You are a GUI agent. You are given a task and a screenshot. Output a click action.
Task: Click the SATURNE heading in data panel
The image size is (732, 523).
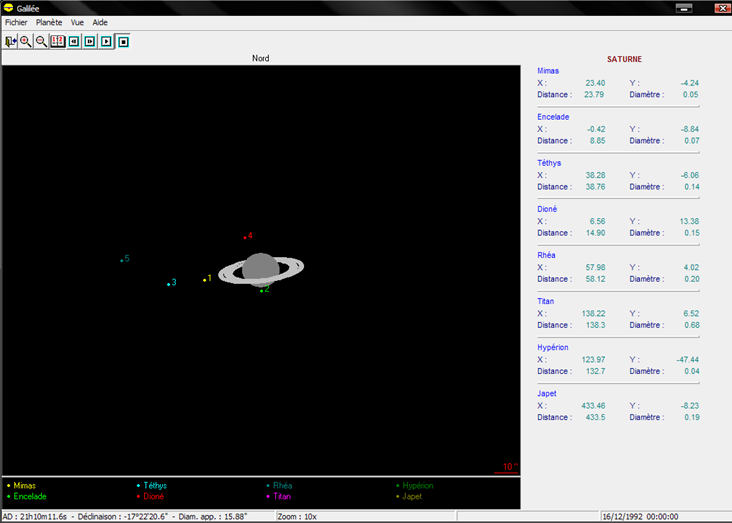(624, 59)
